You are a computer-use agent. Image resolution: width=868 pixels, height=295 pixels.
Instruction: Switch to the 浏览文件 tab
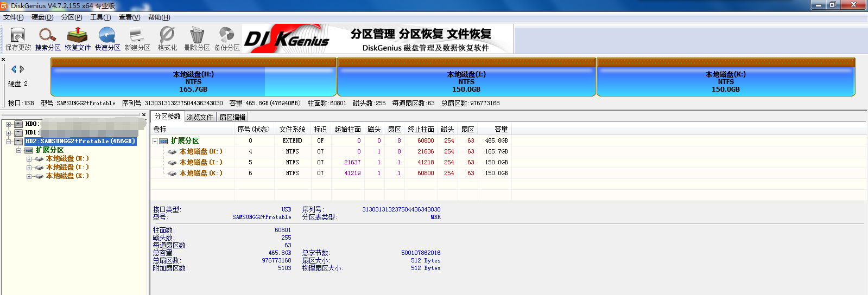[x=200, y=117]
